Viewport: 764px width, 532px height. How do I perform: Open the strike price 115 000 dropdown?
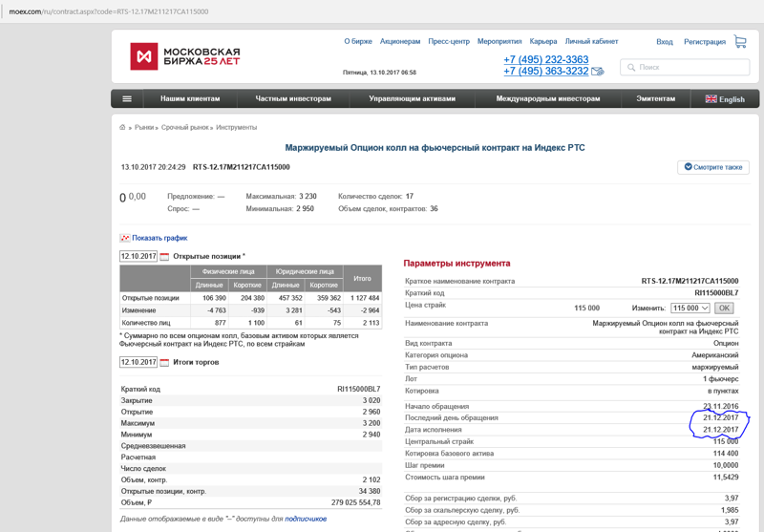click(690, 308)
